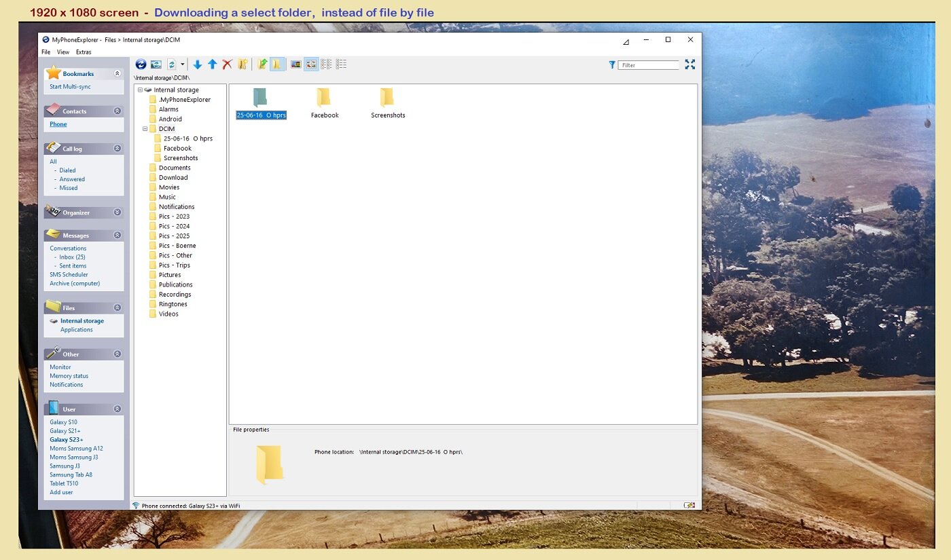Switch to the detailed list view
Screen dimensions: 951x560
341,64
